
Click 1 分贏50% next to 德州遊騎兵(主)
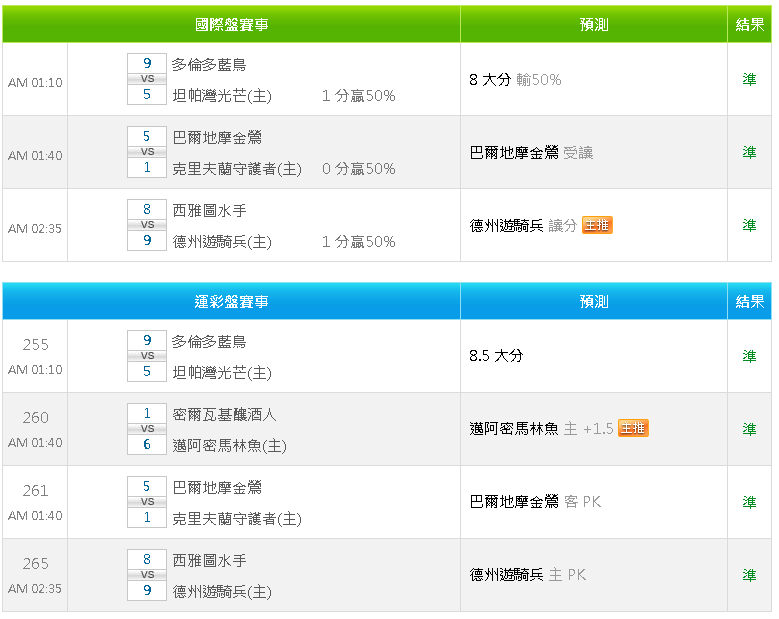click(x=358, y=242)
